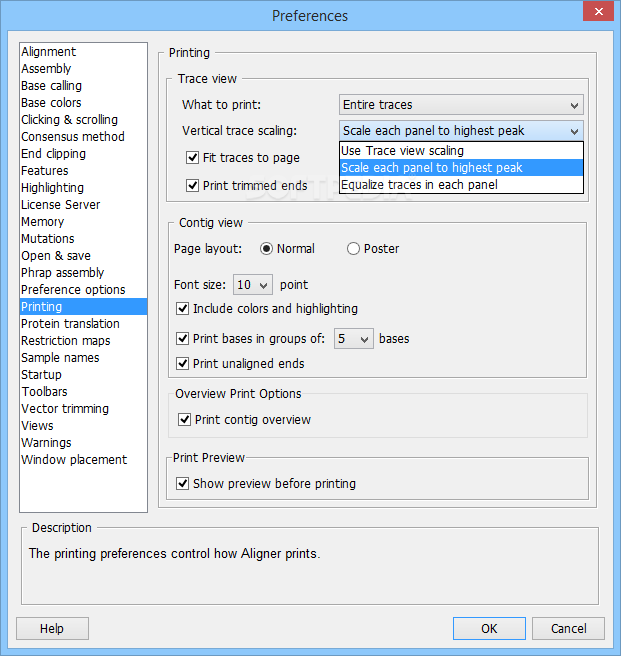
Task: Select Normal page layout radio button
Action: click(x=266, y=249)
